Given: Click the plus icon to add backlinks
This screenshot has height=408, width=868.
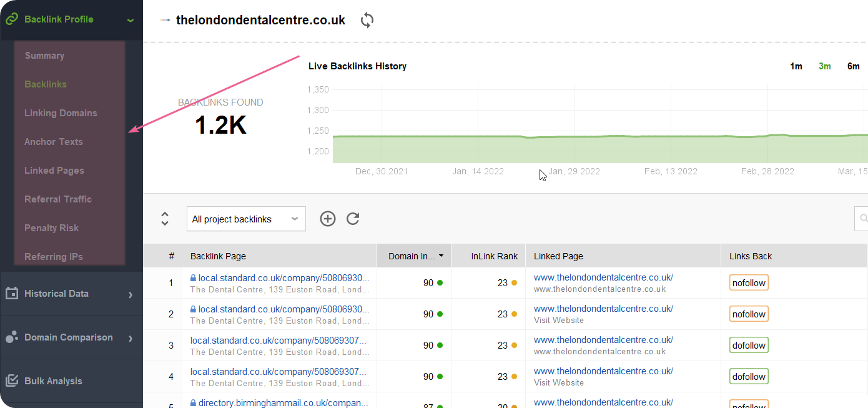Looking at the screenshot, I should pos(327,219).
